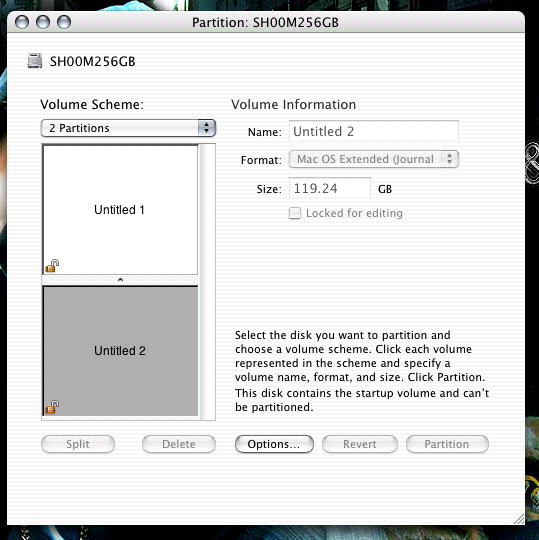Open the Format Mac OS Extended dropdown
Image resolution: width=539 pixels, height=540 pixels.
pyautogui.click(x=374, y=159)
